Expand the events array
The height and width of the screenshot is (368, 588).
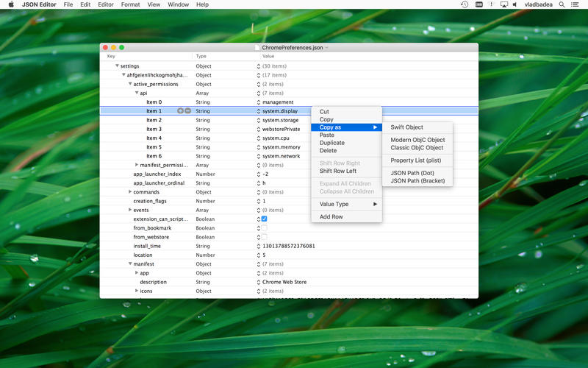(x=130, y=210)
